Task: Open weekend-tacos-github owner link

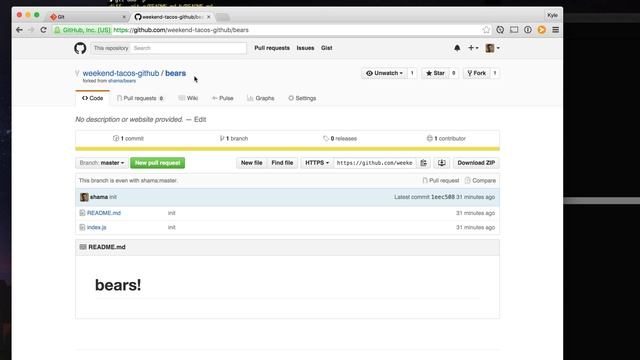Action: point(121,73)
